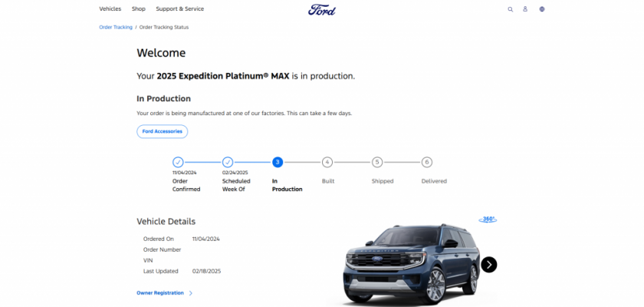Click step 1 Order Confirmed checkmark
The width and height of the screenshot is (644, 307).
pyautogui.click(x=178, y=163)
